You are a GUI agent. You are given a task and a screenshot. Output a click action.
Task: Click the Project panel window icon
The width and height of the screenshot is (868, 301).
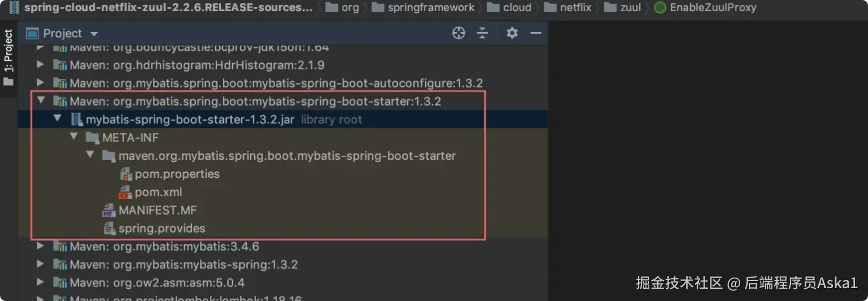(32, 33)
